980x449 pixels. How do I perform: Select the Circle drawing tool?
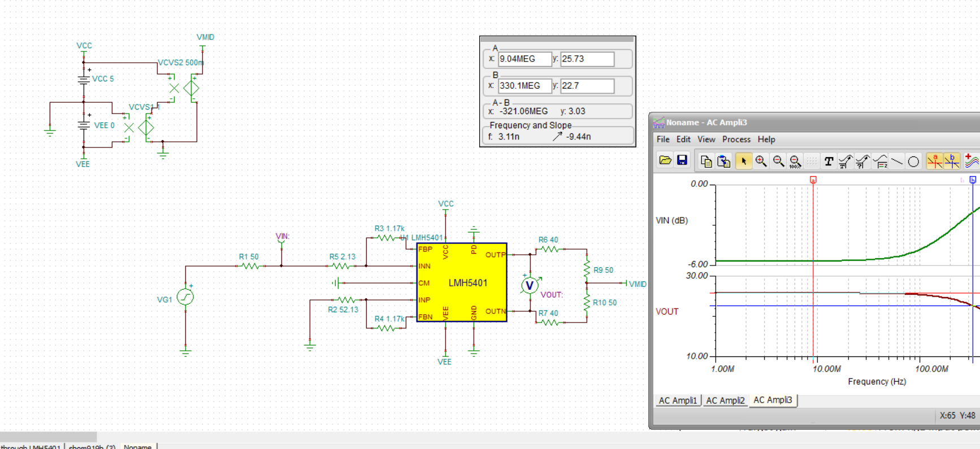coord(913,162)
